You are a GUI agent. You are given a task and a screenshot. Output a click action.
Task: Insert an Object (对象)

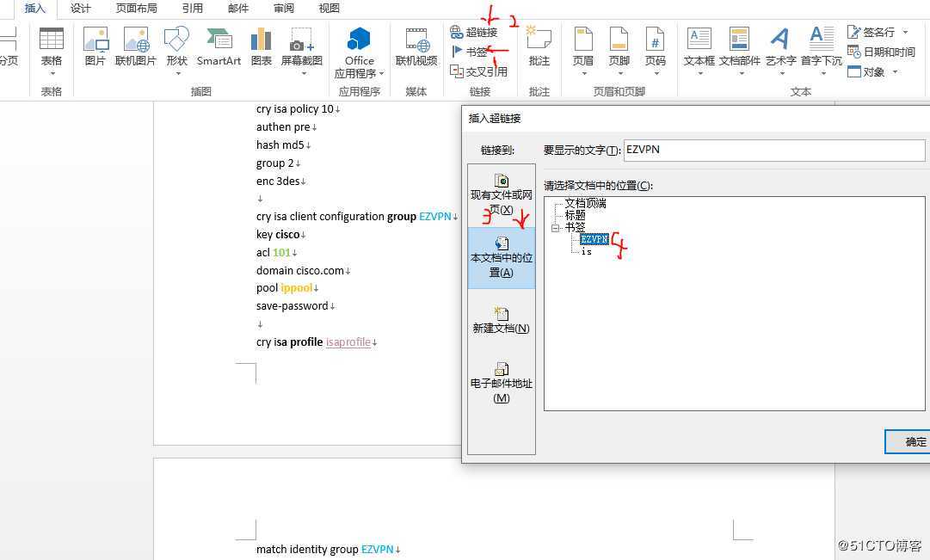[866, 71]
